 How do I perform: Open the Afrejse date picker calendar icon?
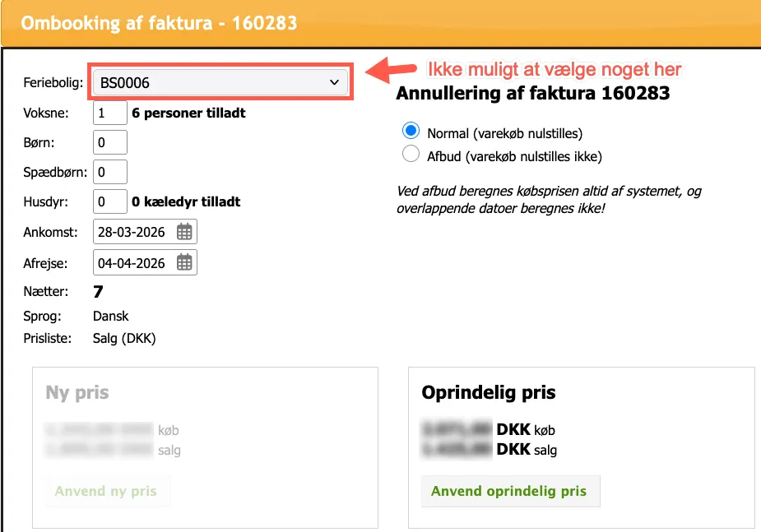pos(186,261)
